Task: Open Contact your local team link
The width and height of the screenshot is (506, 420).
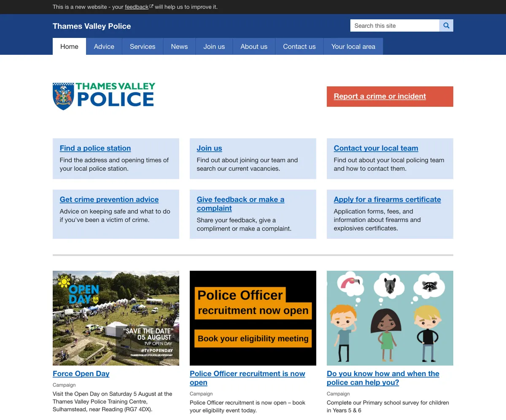Action: coord(376,148)
